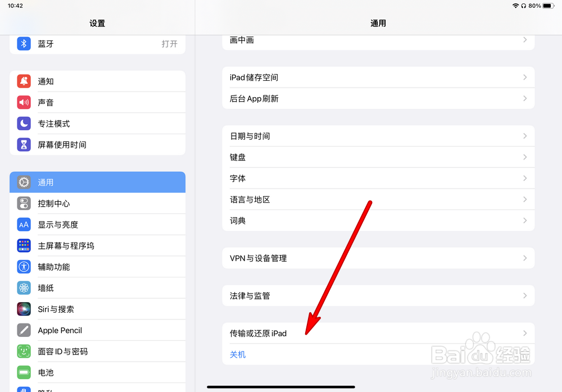The width and height of the screenshot is (562, 392).
Task: Tap the Control Center toggle icon
Action: (x=24, y=203)
